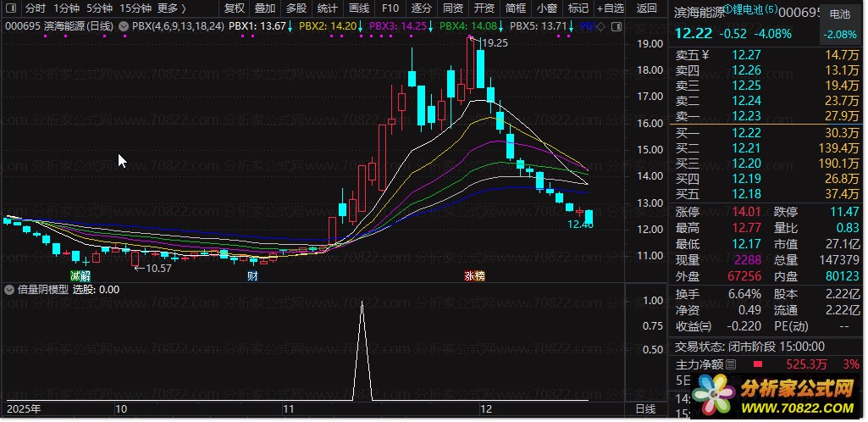Click the 卖一 price 12.23
868x422 pixels.
[746, 116]
